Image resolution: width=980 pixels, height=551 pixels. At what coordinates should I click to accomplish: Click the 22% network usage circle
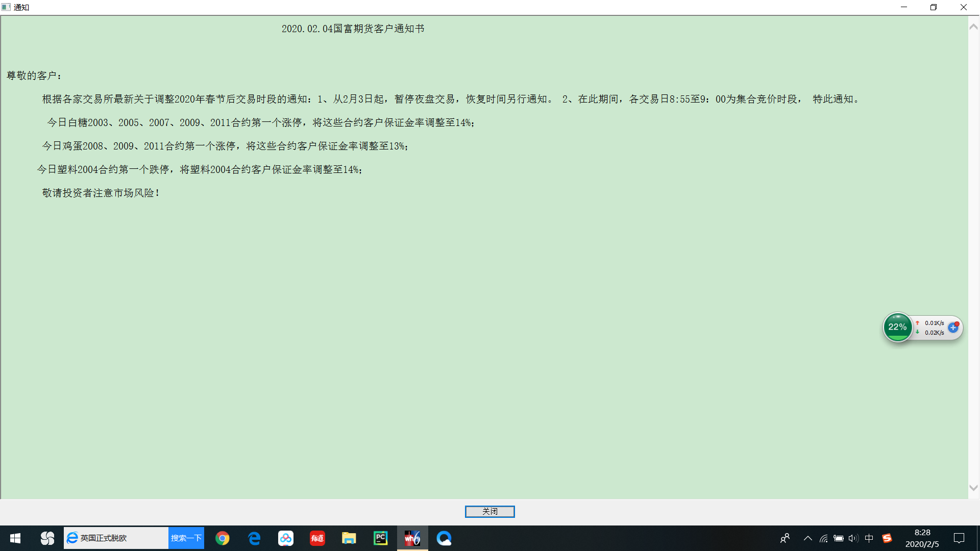click(898, 327)
